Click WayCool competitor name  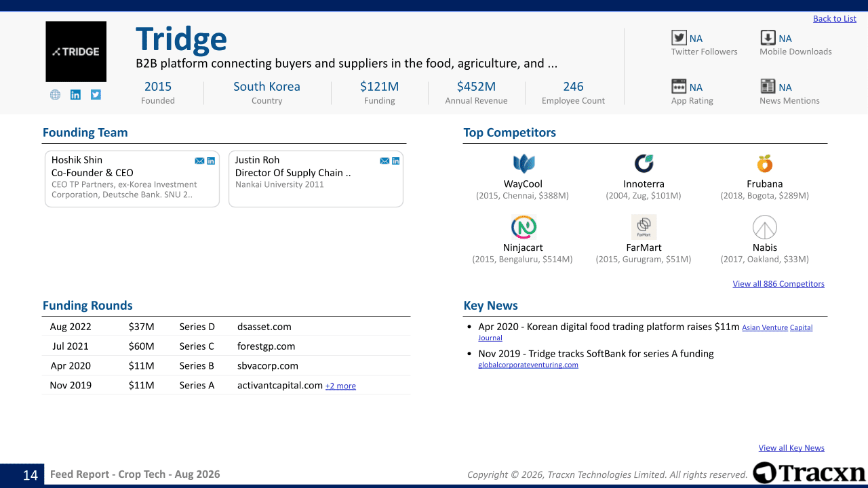pos(523,184)
